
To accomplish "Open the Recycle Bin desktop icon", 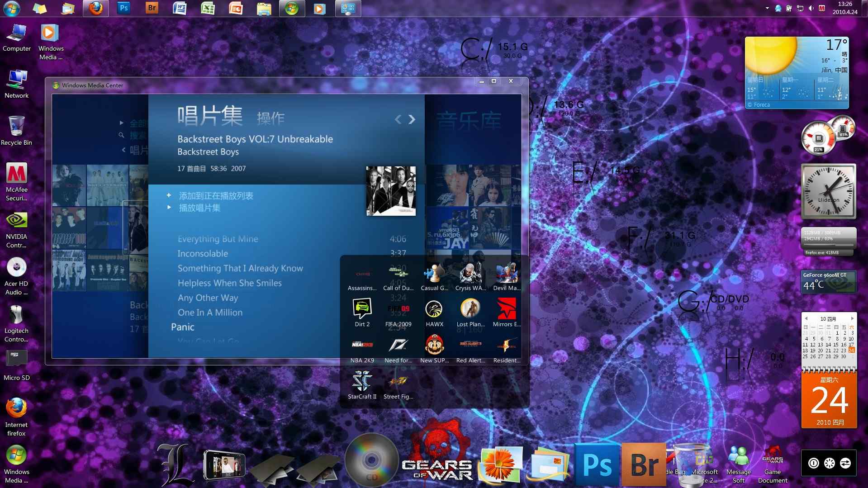I will [16, 130].
